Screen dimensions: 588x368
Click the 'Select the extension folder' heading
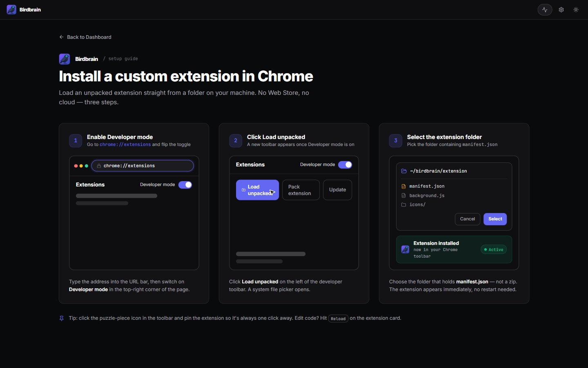point(444,137)
